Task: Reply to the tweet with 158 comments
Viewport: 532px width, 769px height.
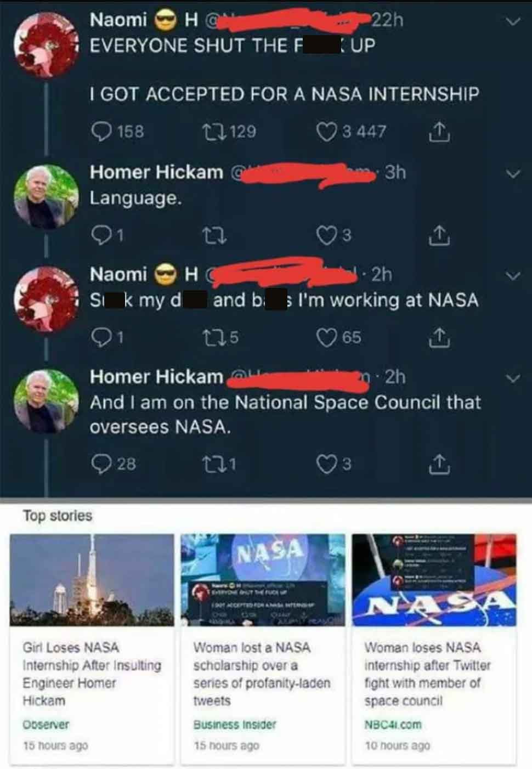Action: point(100,131)
